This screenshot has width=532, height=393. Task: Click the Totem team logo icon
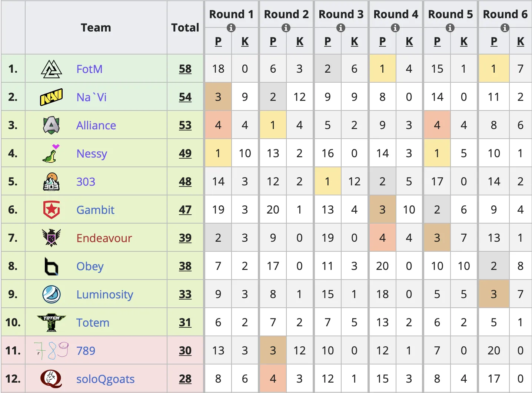(51, 323)
